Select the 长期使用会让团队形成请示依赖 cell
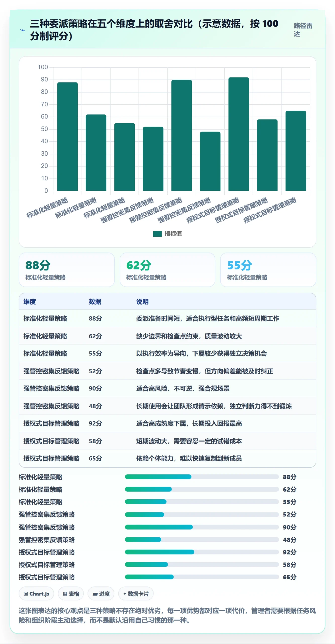The width and height of the screenshot is (335, 644). (214, 406)
